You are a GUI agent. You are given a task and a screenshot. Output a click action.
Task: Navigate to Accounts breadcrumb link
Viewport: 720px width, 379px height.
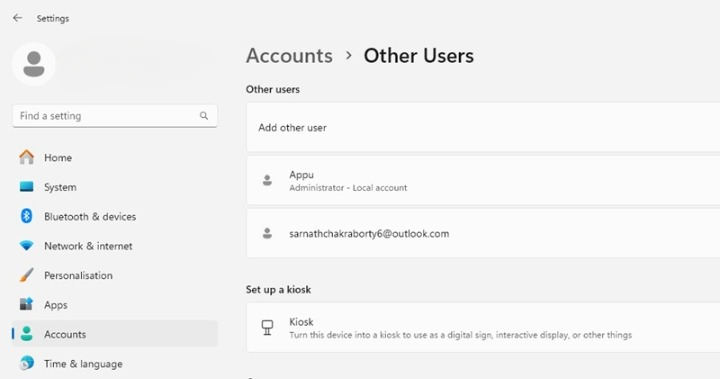click(x=289, y=56)
